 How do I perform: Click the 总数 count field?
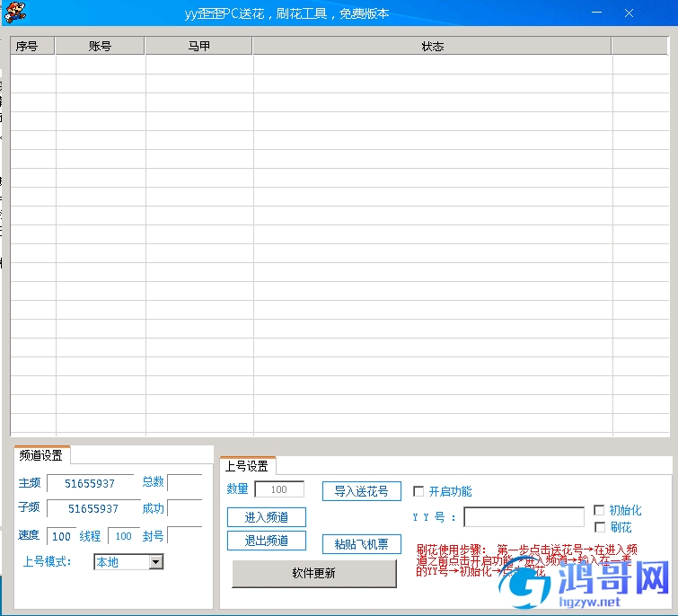pyautogui.click(x=185, y=482)
